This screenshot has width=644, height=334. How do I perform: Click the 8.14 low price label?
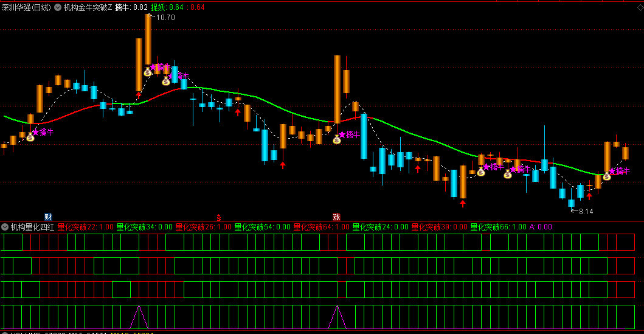(x=586, y=212)
